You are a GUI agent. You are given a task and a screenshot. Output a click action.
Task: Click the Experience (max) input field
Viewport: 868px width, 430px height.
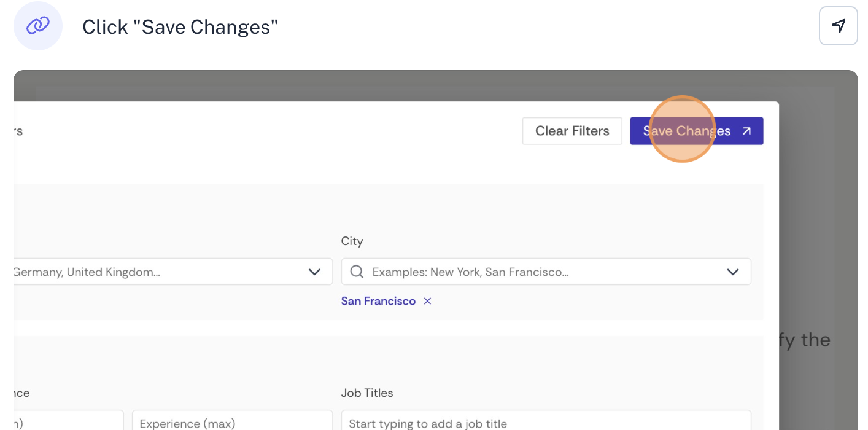point(232,423)
